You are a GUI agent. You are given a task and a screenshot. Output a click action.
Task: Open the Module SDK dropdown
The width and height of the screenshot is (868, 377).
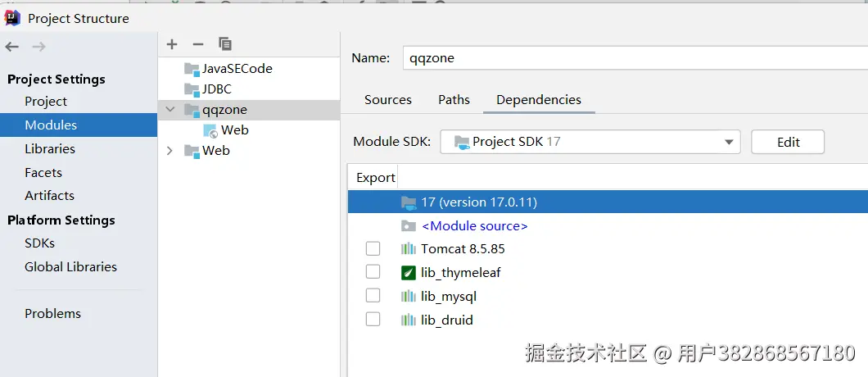(x=728, y=142)
